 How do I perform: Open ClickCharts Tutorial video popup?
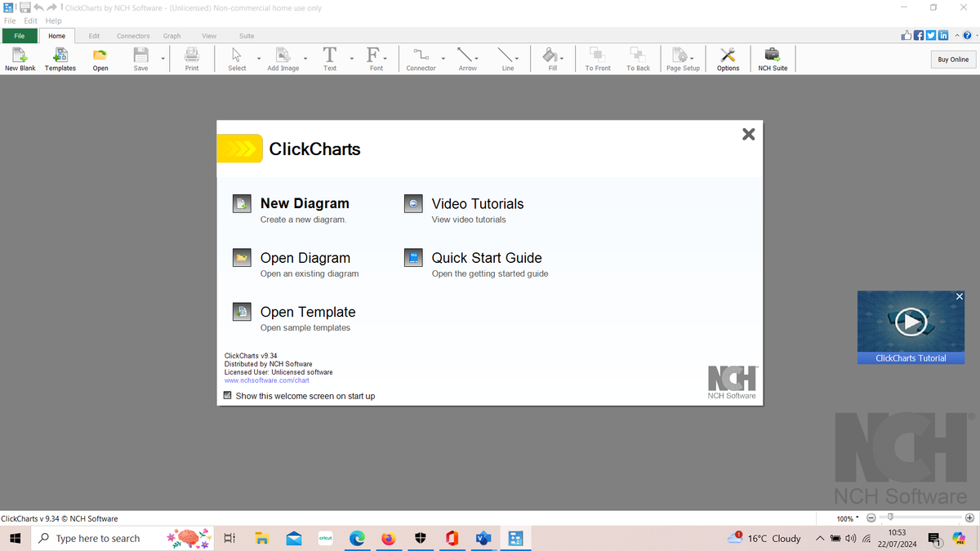(911, 322)
